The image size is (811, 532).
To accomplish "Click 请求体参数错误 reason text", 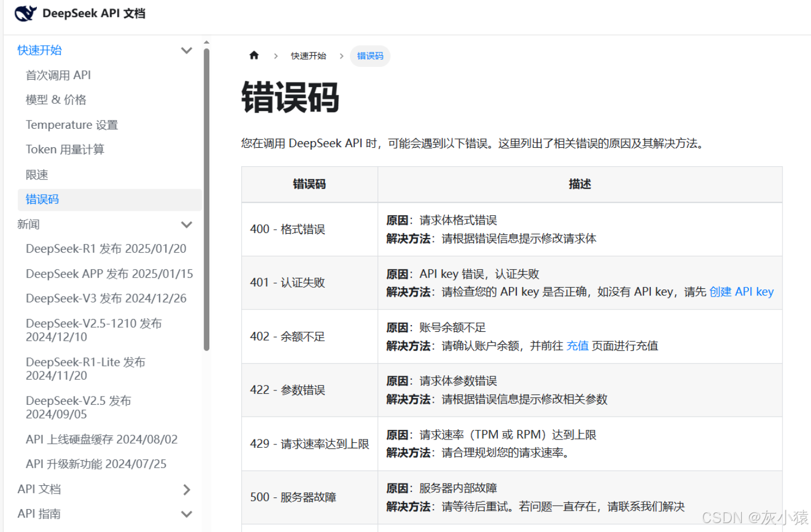I will point(458,381).
